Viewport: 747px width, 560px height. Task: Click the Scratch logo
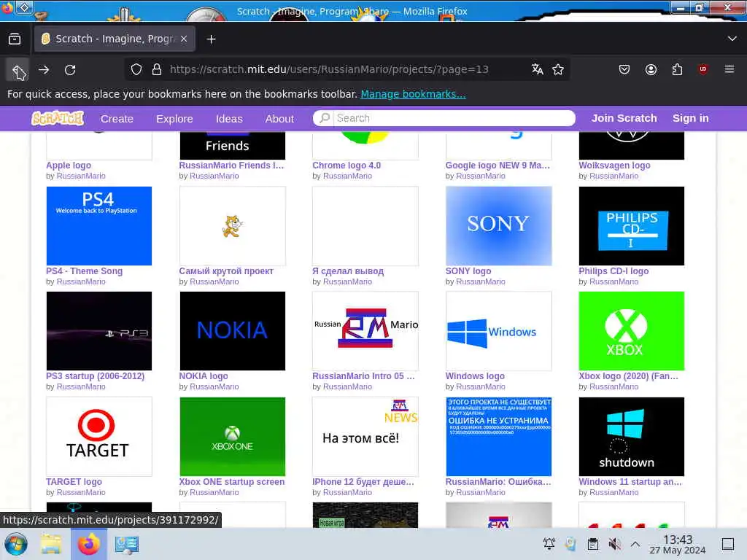pos(58,118)
